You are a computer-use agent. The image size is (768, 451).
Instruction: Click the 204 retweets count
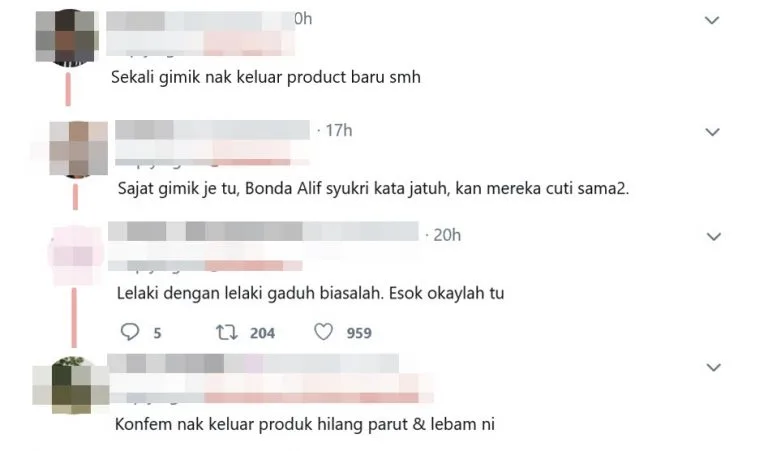262,333
